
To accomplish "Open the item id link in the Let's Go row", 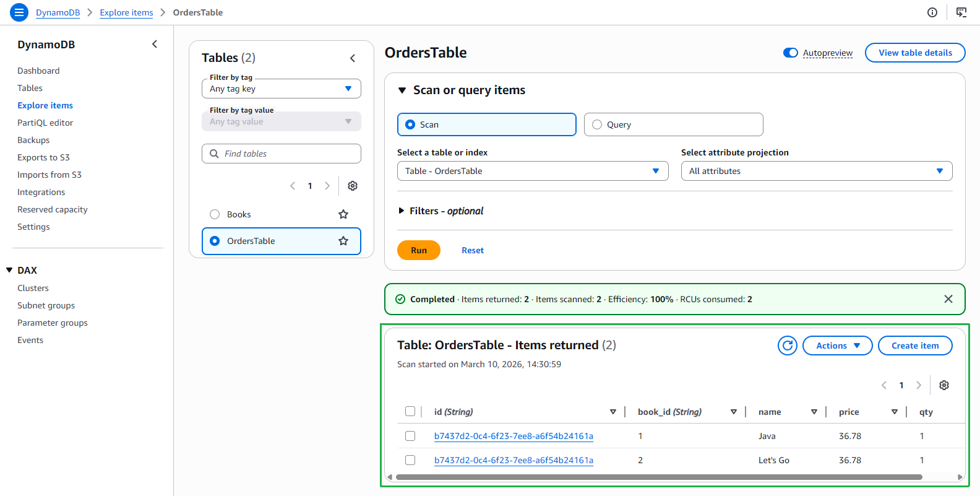I will tap(514, 460).
